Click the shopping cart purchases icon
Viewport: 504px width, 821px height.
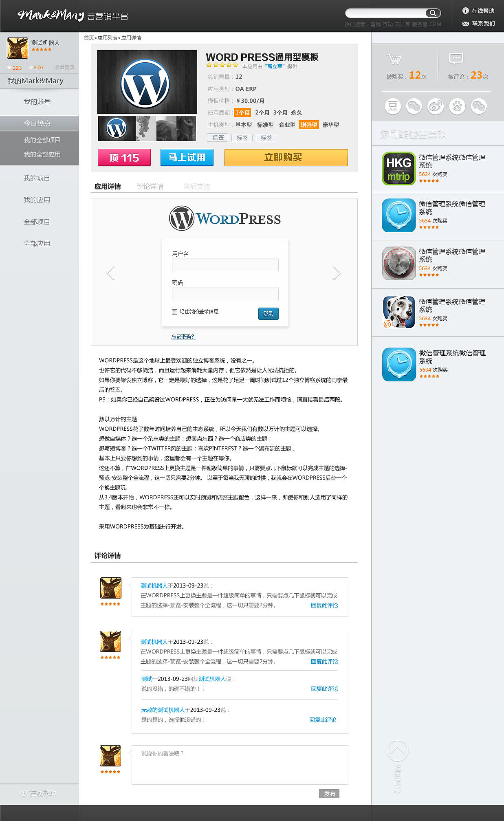coord(394,59)
